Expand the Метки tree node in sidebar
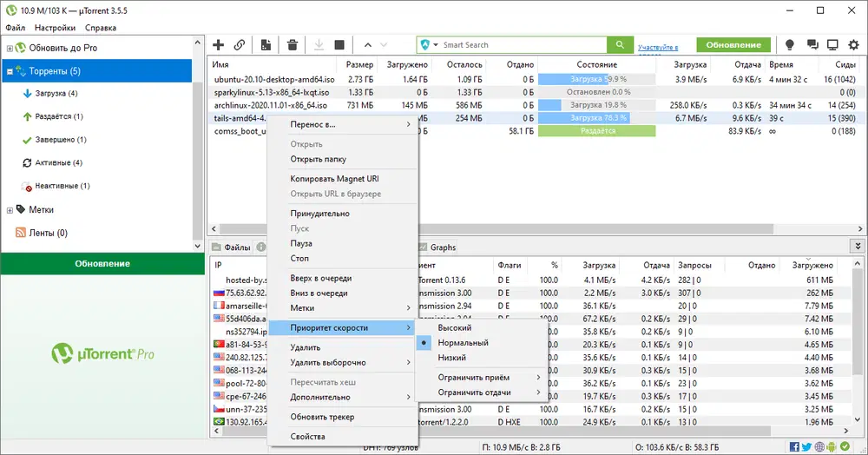Viewport: 868px width, 455px height. point(10,210)
